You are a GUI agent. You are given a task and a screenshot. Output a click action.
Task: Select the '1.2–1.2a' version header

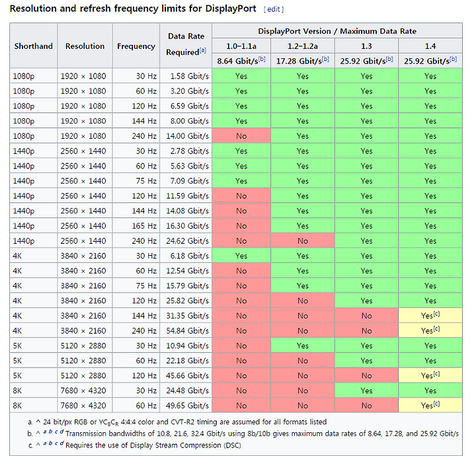[303, 46]
